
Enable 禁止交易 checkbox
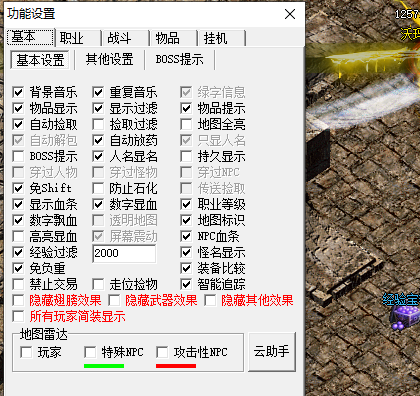pos(18,284)
